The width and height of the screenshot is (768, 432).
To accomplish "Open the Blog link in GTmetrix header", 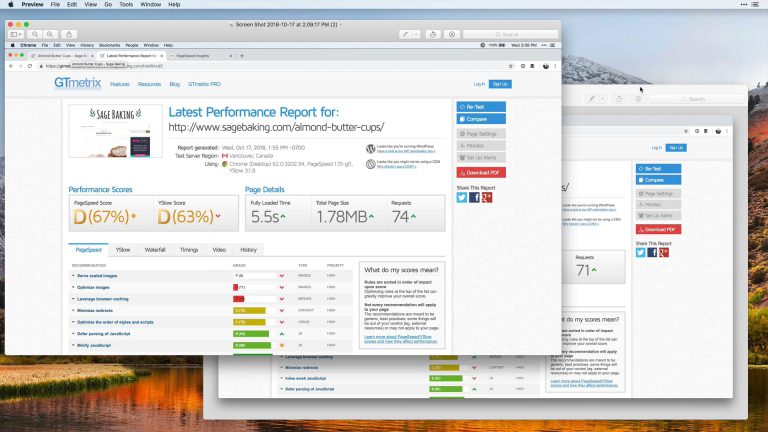I will point(174,84).
